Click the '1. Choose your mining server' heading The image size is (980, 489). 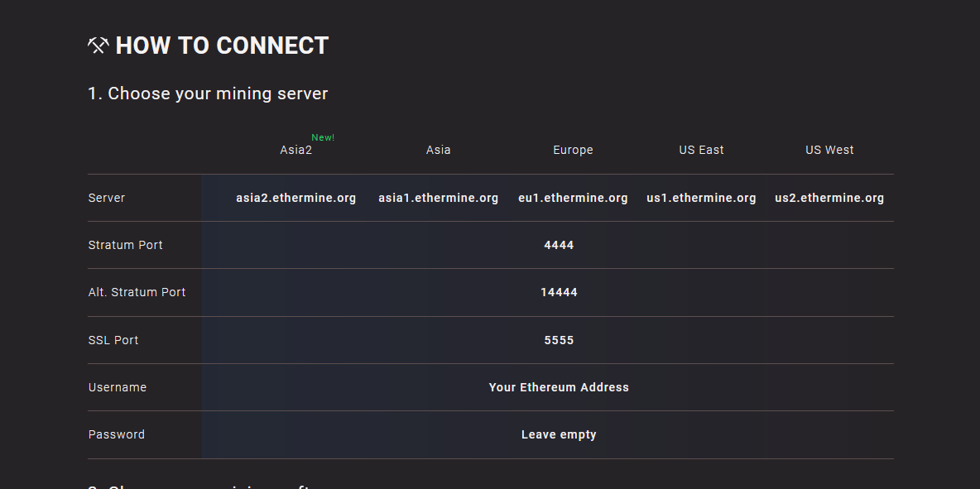click(x=208, y=93)
